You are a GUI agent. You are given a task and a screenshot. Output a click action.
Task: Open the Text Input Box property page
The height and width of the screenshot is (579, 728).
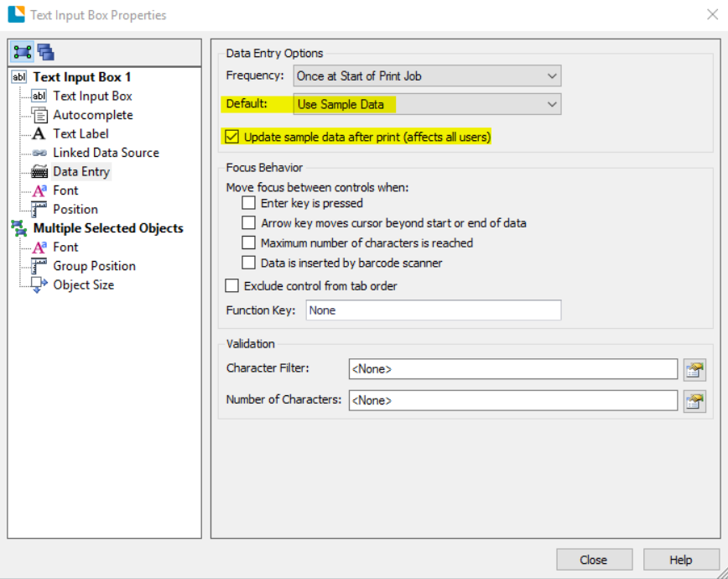(x=92, y=96)
